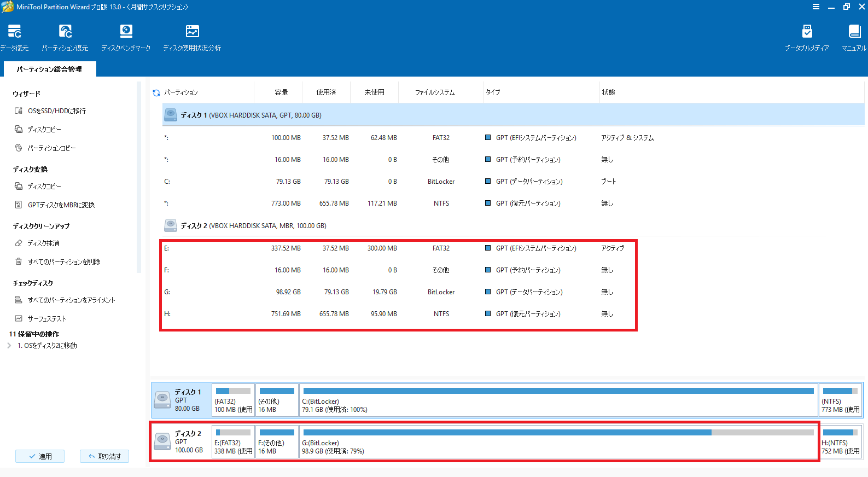Select the ディスク 1 header row in list

click(x=514, y=115)
